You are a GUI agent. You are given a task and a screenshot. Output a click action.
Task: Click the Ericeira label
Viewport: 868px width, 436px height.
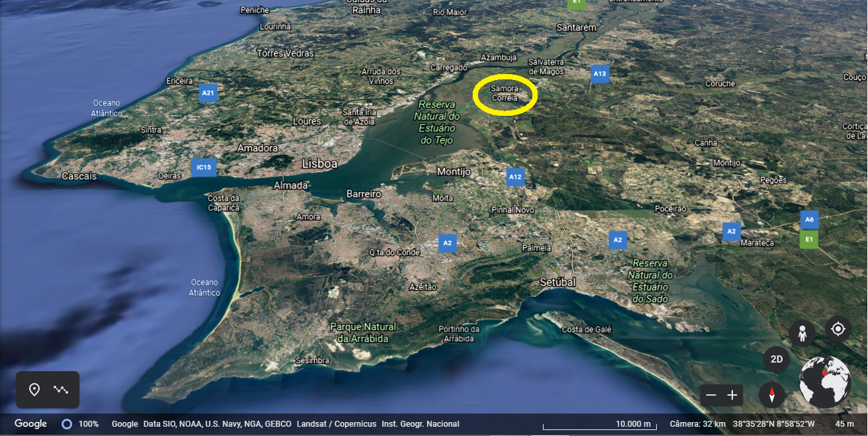(x=179, y=81)
